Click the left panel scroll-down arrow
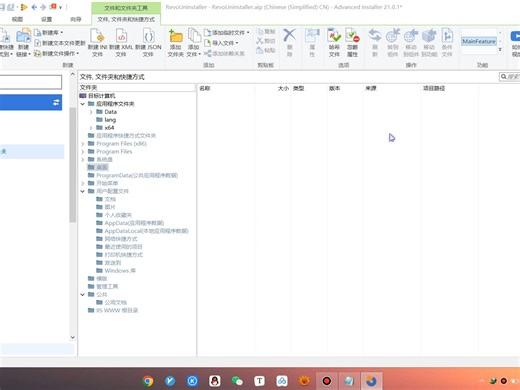The height and width of the screenshot is (390, 520). (x=73, y=337)
